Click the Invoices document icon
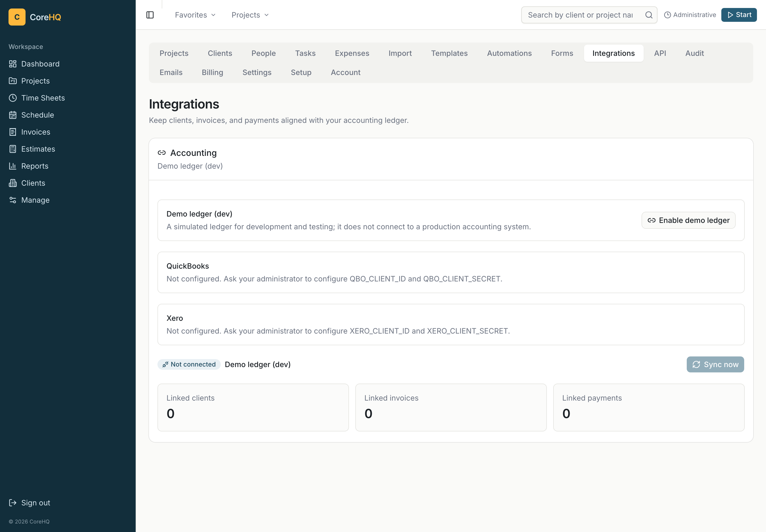The width and height of the screenshot is (766, 532). tap(13, 132)
